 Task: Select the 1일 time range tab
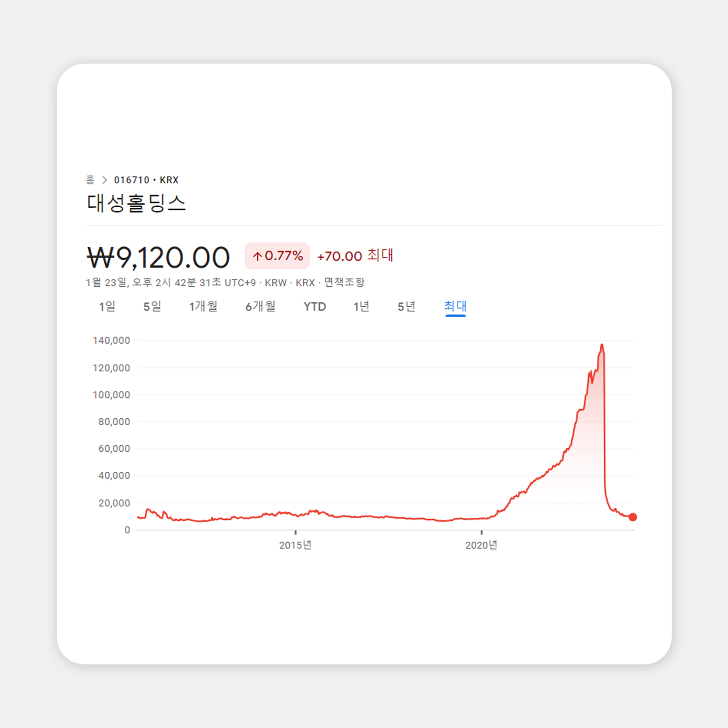point(107,306)
